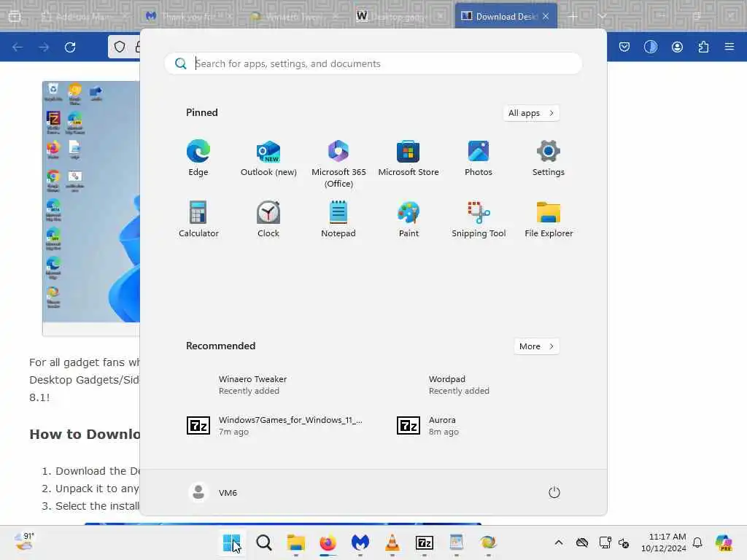Open Firefox View icon left of tabs
747x560 pixels.
point(15,16)
